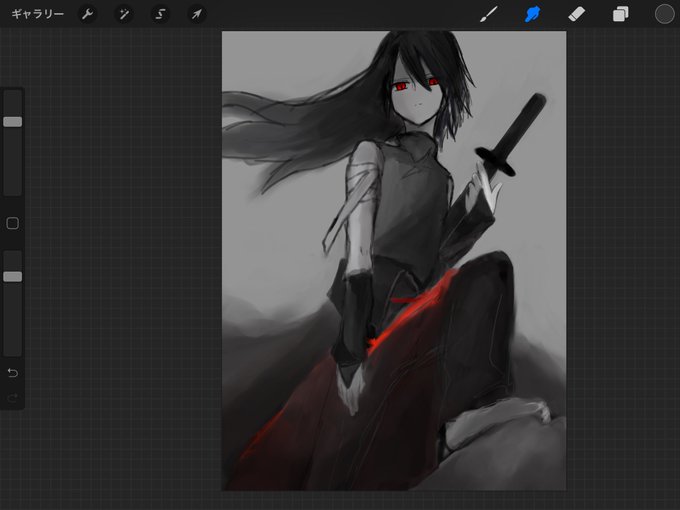
Task: Click bottom of opacity slider track
Action: coord(13,351)
